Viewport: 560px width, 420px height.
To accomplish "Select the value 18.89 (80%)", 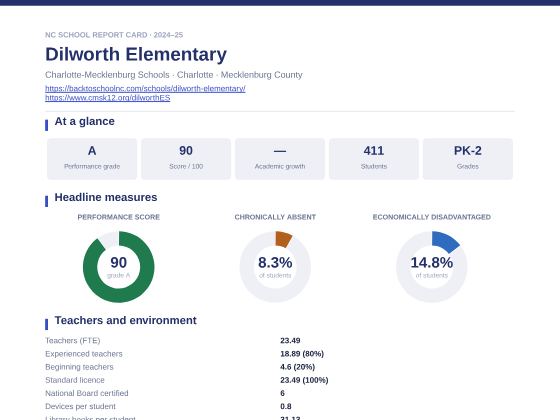I will [302, 354].
